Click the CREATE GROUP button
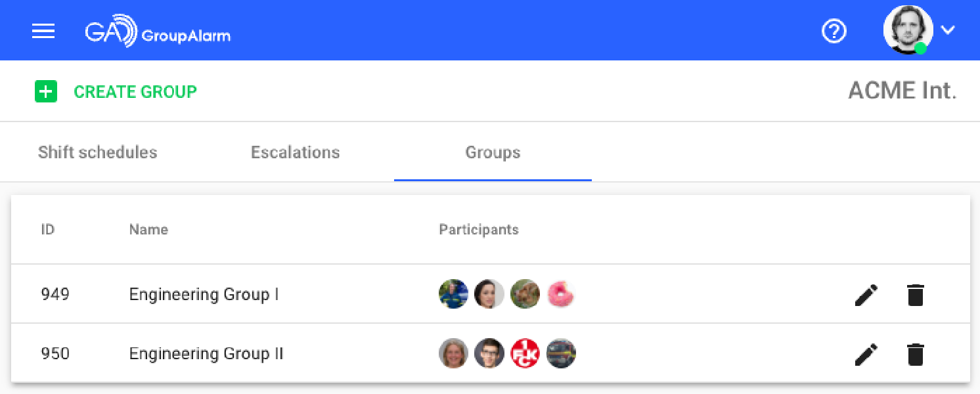Viewport: 980px width, 394px height. click(x=136, y=91)
